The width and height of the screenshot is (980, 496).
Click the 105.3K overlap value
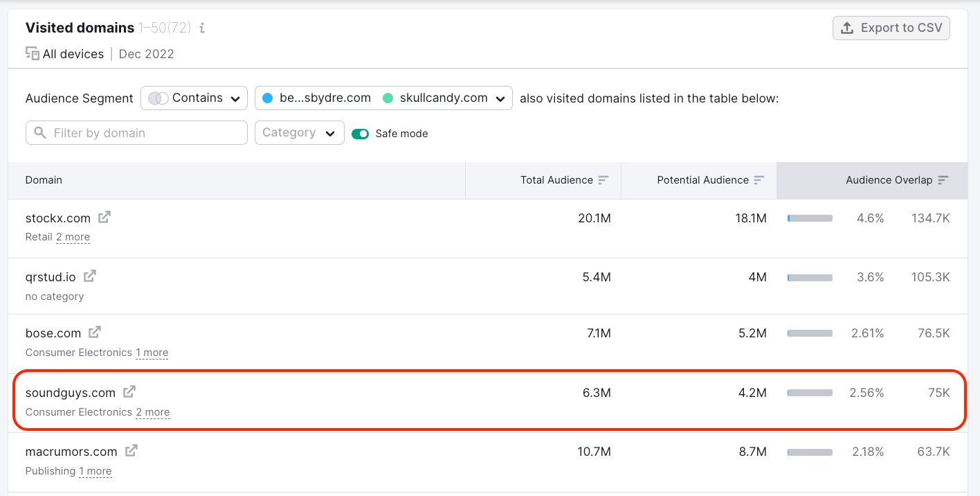(x=931, y=277)
